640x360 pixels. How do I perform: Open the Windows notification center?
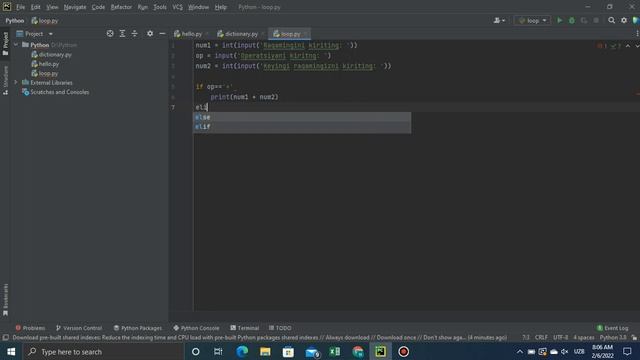click(627, 351)
